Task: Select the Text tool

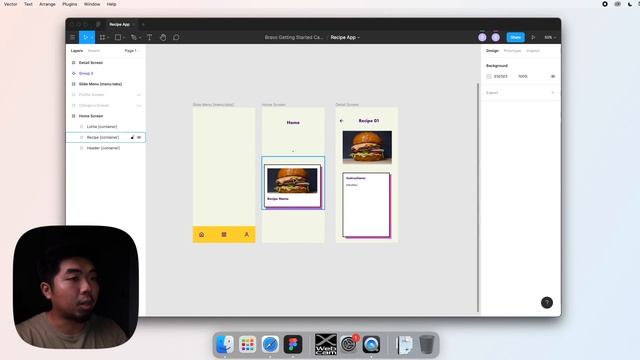Action: click(x=149, y=37)
